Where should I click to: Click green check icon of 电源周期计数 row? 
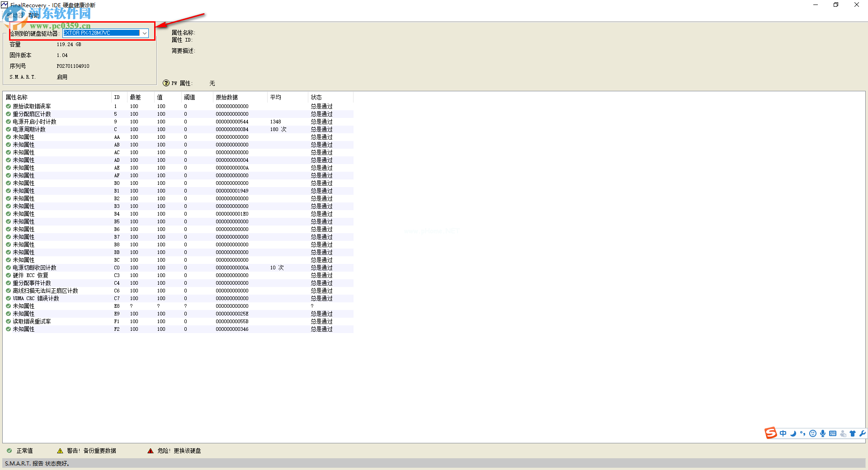coord(8,130)
